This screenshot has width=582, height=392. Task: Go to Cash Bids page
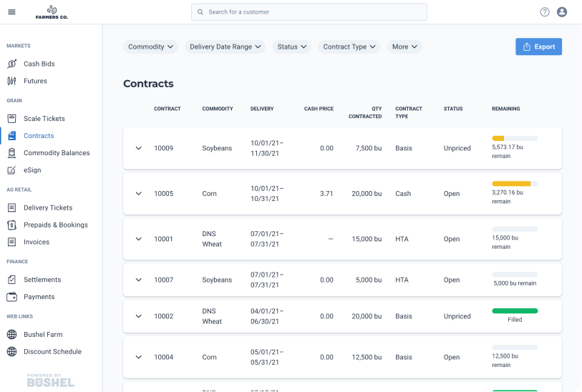[x=39, y=64]
